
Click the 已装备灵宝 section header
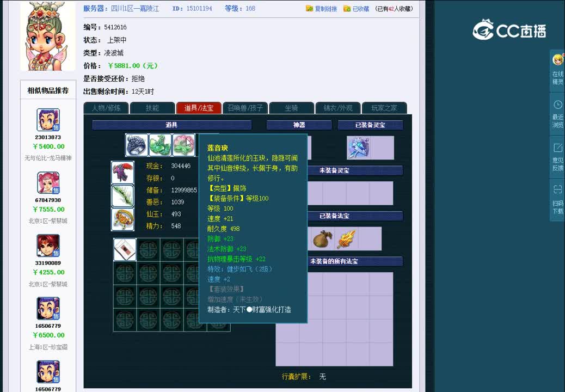[x=370, y=125]
